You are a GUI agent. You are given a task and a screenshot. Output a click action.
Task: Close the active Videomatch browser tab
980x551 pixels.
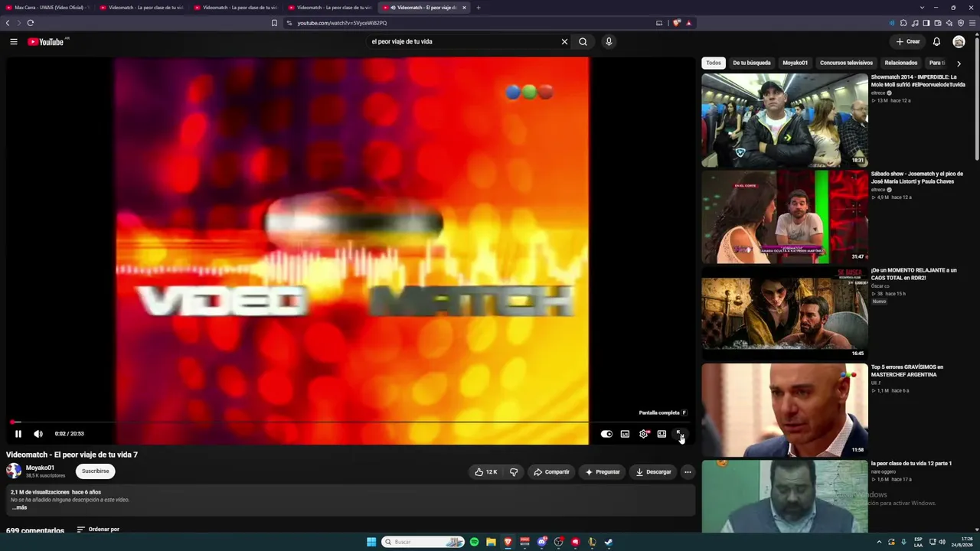coord(464,8)
